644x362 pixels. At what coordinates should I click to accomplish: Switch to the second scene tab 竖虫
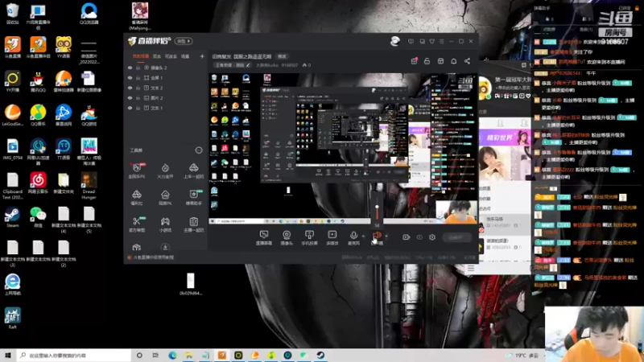coord(157,56)
